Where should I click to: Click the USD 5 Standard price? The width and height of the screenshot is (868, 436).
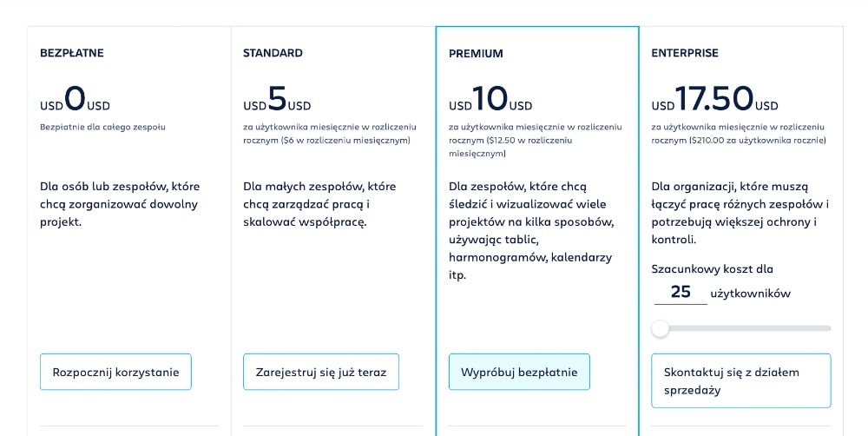[x=277, y=100]
